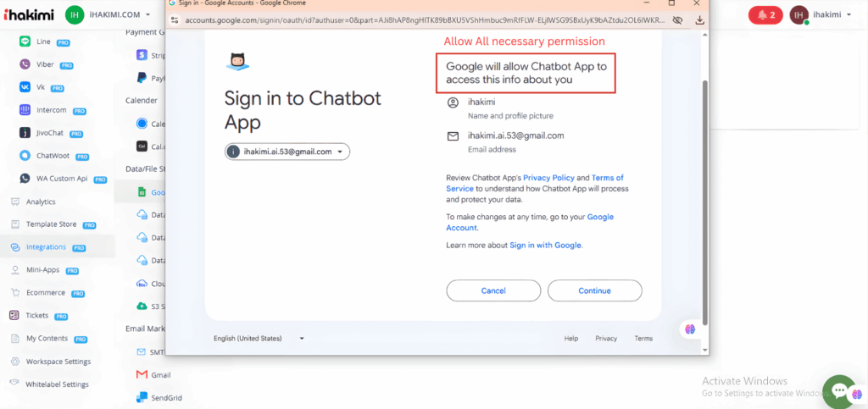Click the SendGrid integration icon
The width and height of the screenshot is (868, 409).
tap(142, 396)
